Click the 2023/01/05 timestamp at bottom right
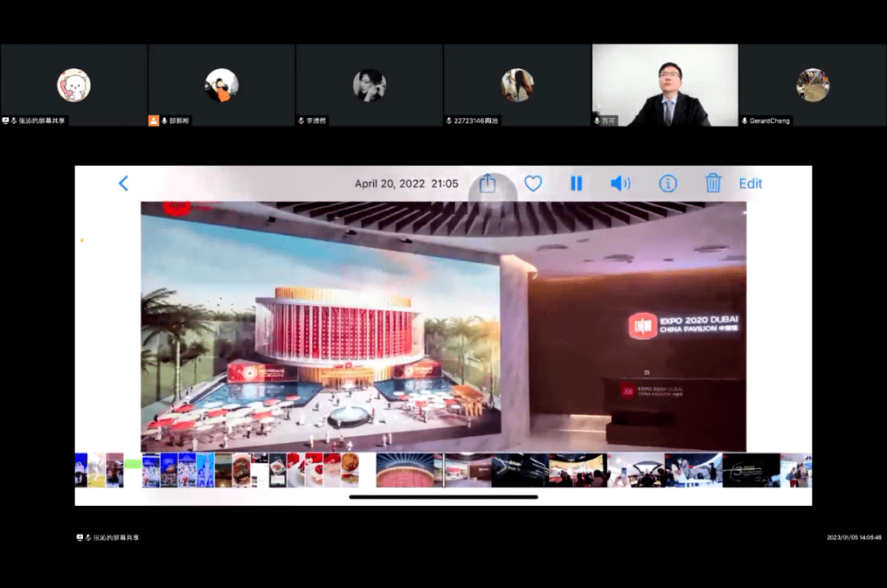The width and height of the screenshot is (887, 588). pos(853,538)
